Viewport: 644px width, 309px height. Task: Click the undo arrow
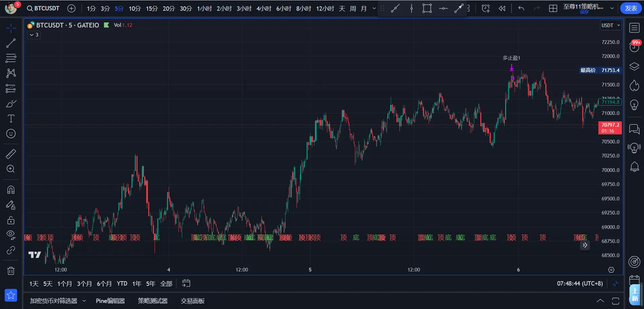(x=521, y=8)
